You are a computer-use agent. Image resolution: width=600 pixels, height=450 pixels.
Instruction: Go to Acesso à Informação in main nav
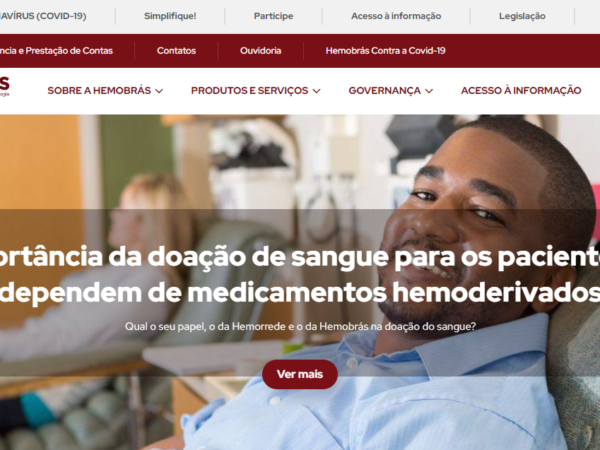[521, 91]
